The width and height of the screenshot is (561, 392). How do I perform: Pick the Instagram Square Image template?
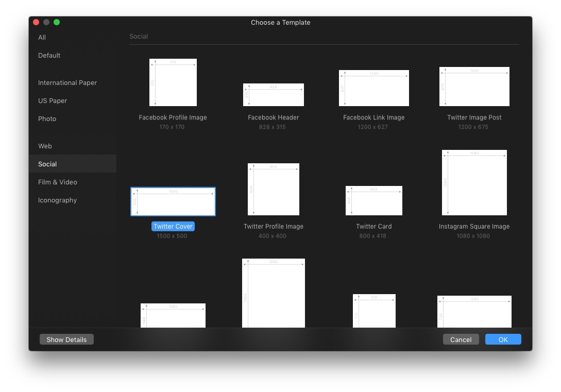click(x=474, y=182)
